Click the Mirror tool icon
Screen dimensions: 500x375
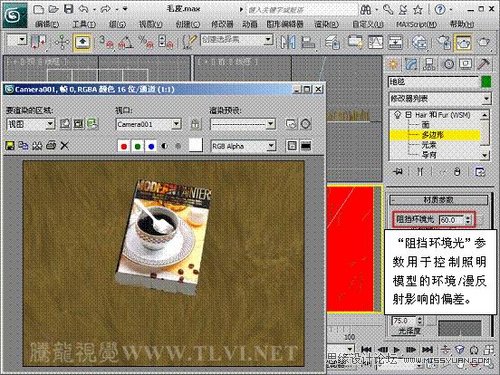288,42
